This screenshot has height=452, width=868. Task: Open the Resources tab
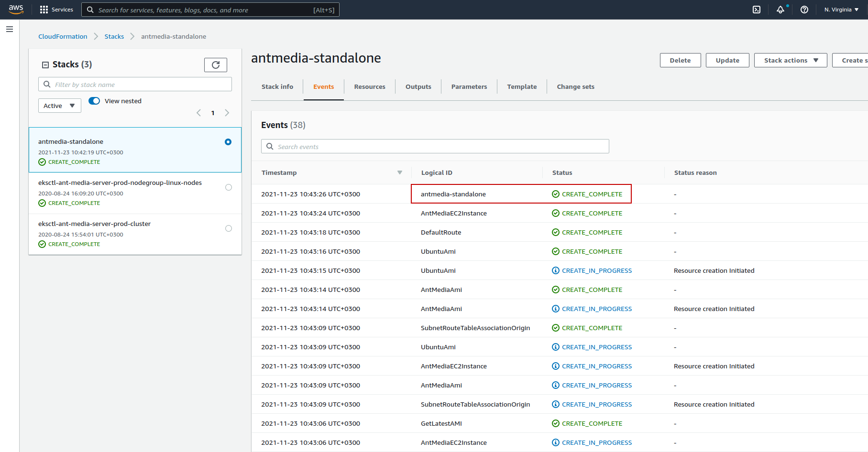pyautogui.click(x=370, y=86)
